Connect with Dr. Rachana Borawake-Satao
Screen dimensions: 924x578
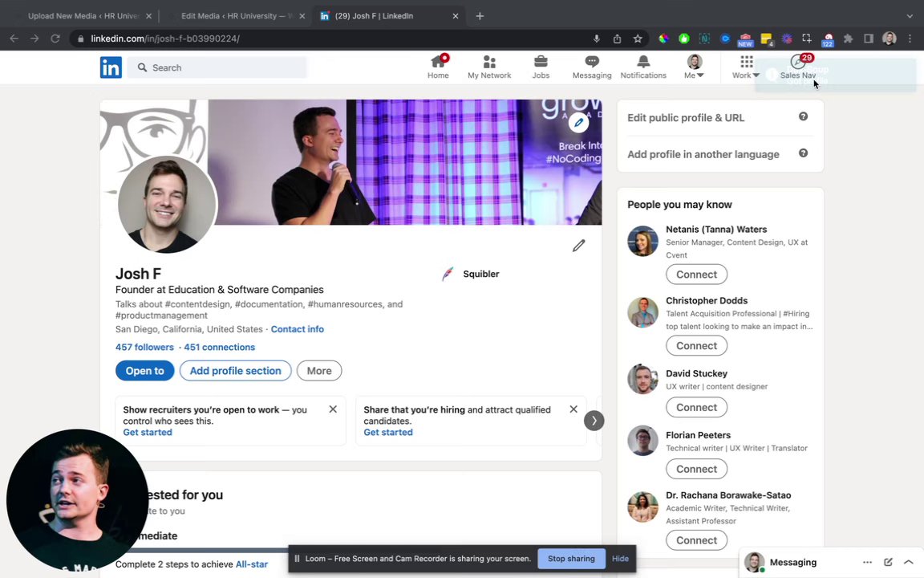pos(696,540)
